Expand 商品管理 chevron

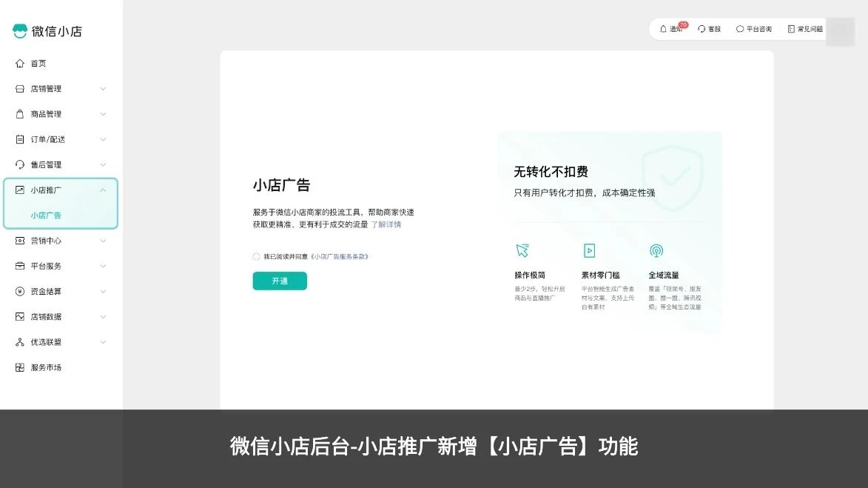point(103,114)
